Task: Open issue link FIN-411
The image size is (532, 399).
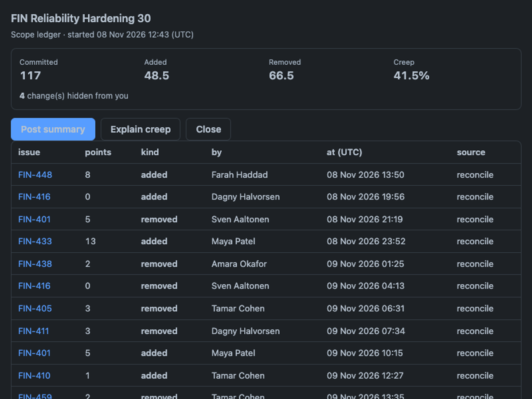Action: point(34,331)
